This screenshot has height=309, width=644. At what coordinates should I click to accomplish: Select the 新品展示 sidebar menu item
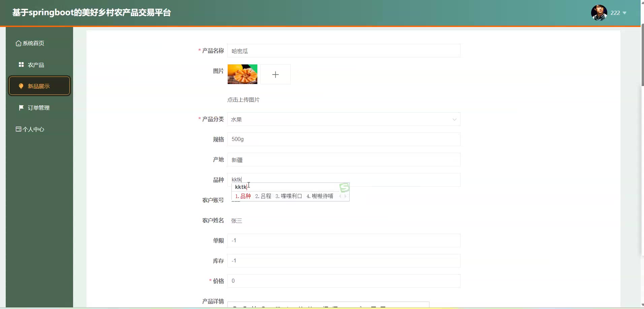pyautogui.click(x=39, y=86)
